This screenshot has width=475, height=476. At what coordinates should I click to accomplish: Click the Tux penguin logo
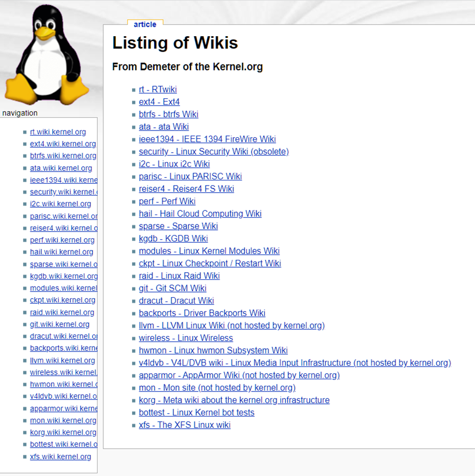47,54
